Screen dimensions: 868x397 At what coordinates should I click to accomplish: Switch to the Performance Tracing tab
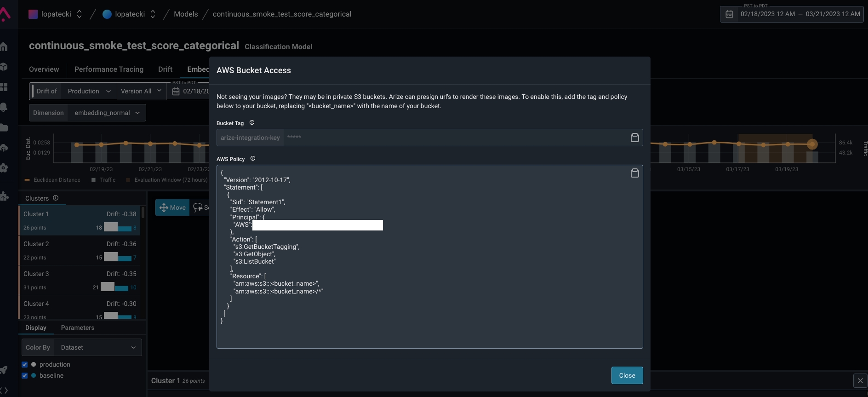coord(109,69)
